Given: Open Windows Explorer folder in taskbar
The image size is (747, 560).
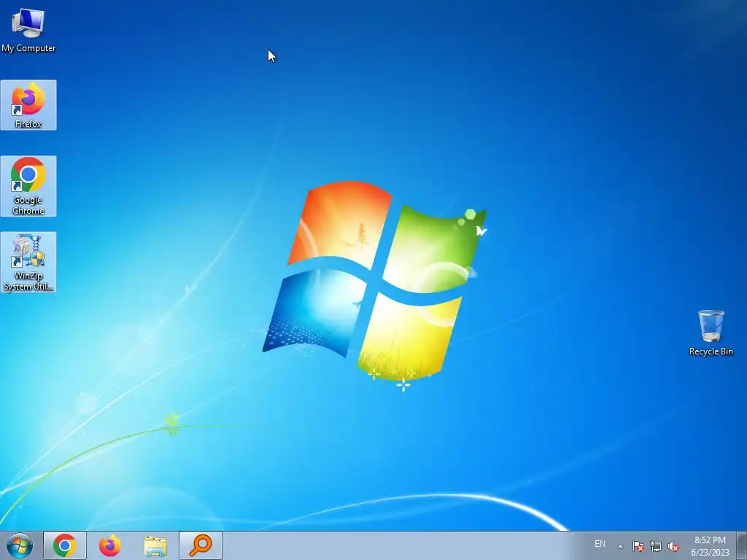Looking at the screenshot, I should click(x=155, y=545).
